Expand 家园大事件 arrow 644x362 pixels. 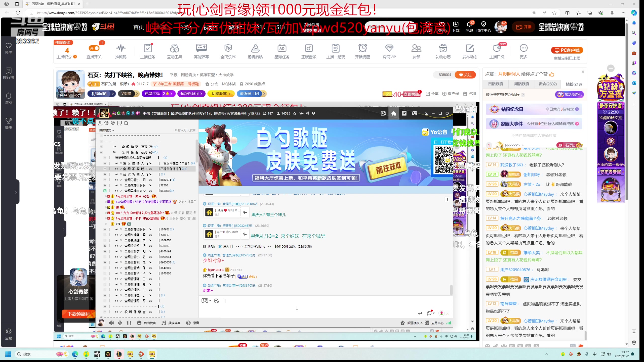click(577, 124)
